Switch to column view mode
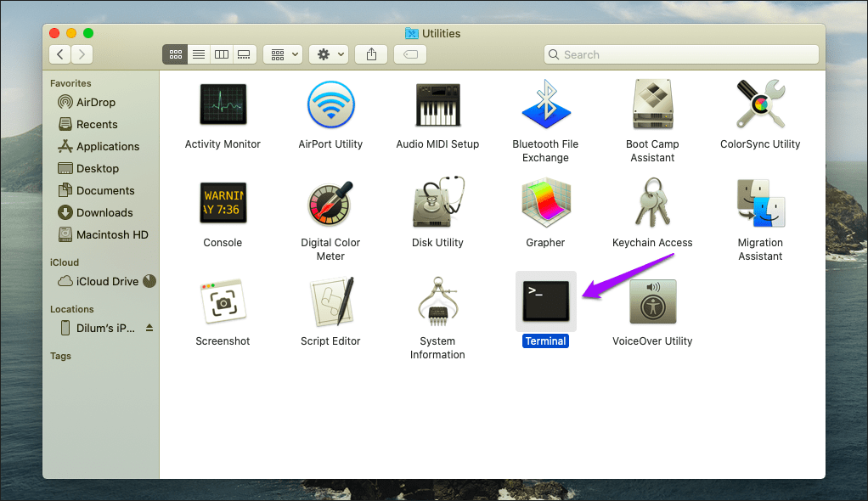The image size is (868, 501). pyautogui.click(x=221, y=54)
